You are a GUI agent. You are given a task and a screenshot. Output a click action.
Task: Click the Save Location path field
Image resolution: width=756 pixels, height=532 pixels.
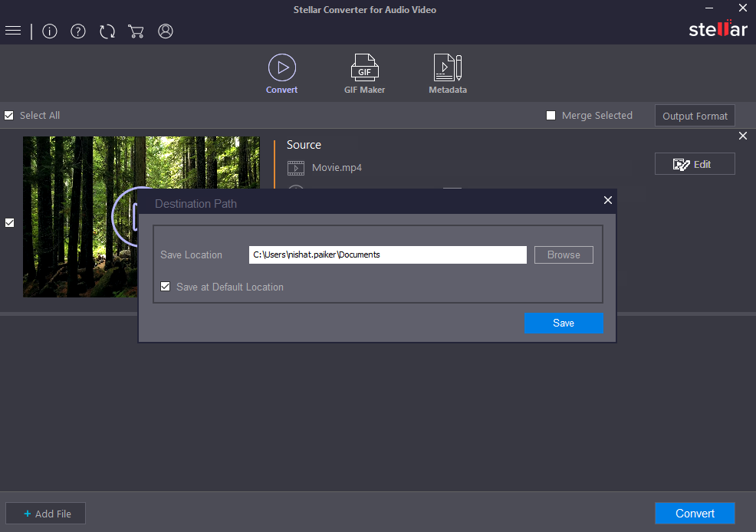(388, 255)
